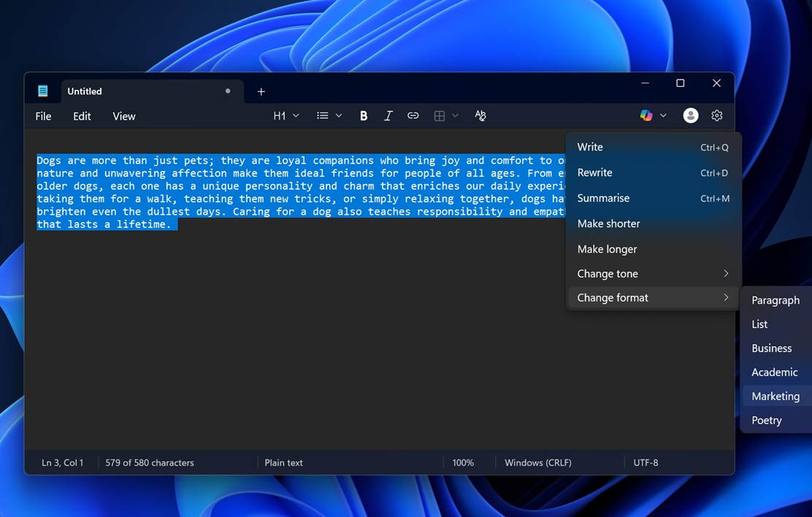
Task: Clear text formatting with the eraser icon
Action: point(480,115)
